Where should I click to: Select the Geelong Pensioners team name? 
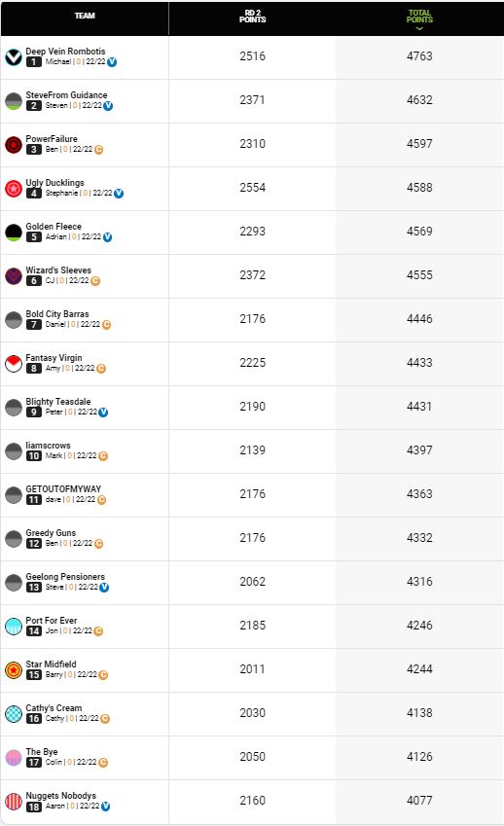(x=65, y=576)
